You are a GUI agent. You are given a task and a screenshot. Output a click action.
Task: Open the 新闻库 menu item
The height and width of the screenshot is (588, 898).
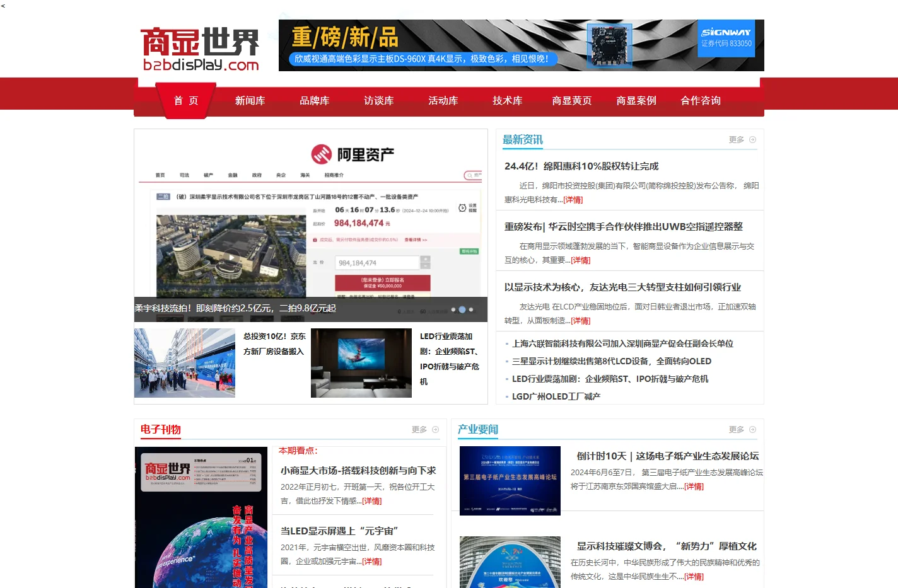[250, 101]
